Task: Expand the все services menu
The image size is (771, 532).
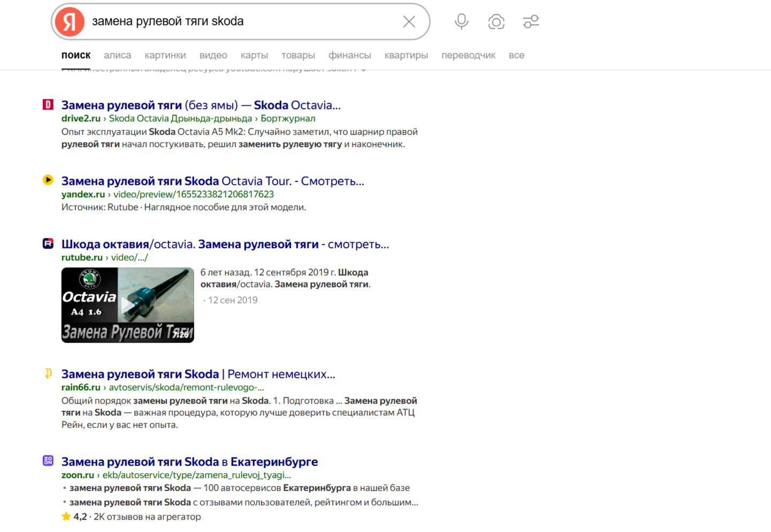Action: (x=516, y=55)
